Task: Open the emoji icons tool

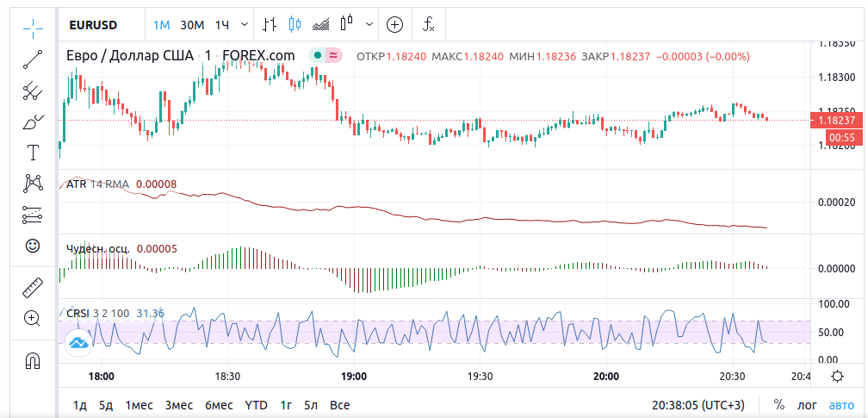Action: 33,246
